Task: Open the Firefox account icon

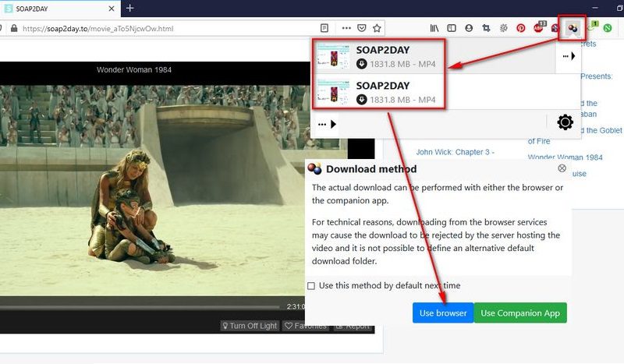Action: click(469, 28)
